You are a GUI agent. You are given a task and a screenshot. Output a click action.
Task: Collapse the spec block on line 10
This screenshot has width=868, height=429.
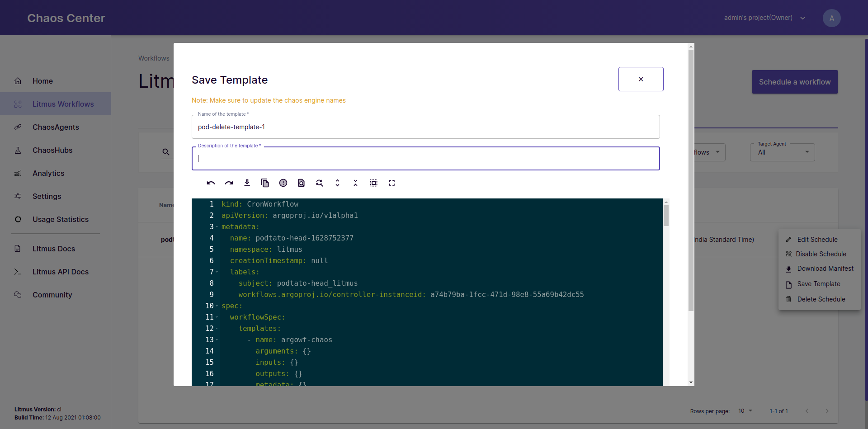pyautogui.click(x=217, y=306)
